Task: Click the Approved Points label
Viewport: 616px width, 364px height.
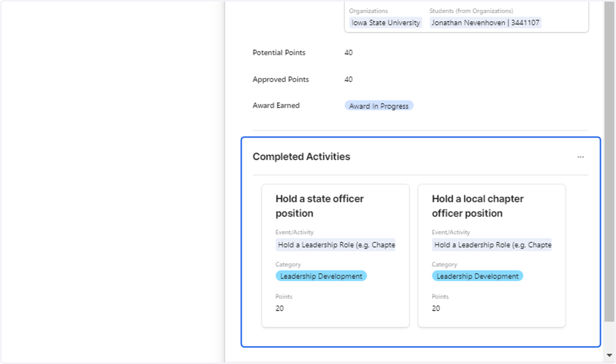Action: 281,79
